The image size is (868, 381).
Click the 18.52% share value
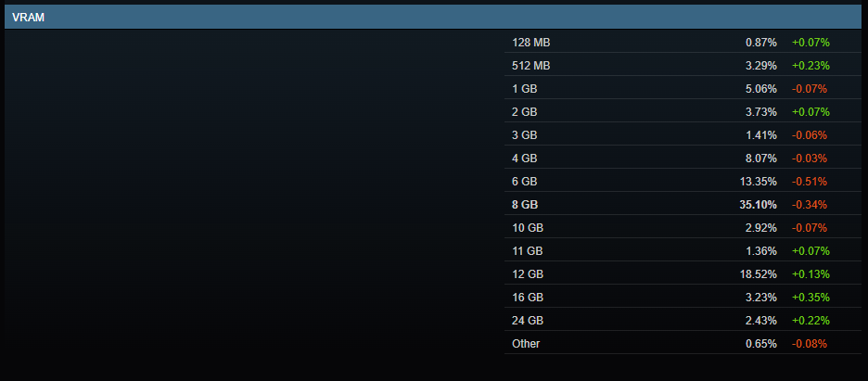(x=758, y=274)
